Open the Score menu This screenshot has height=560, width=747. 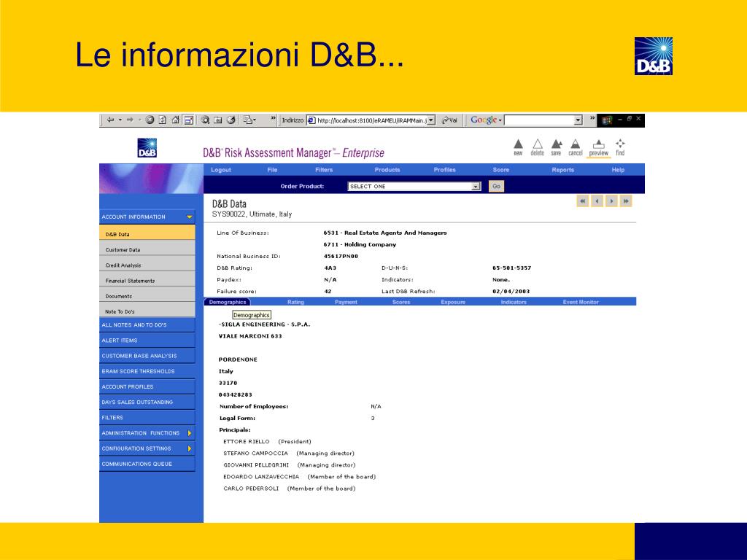501,169
